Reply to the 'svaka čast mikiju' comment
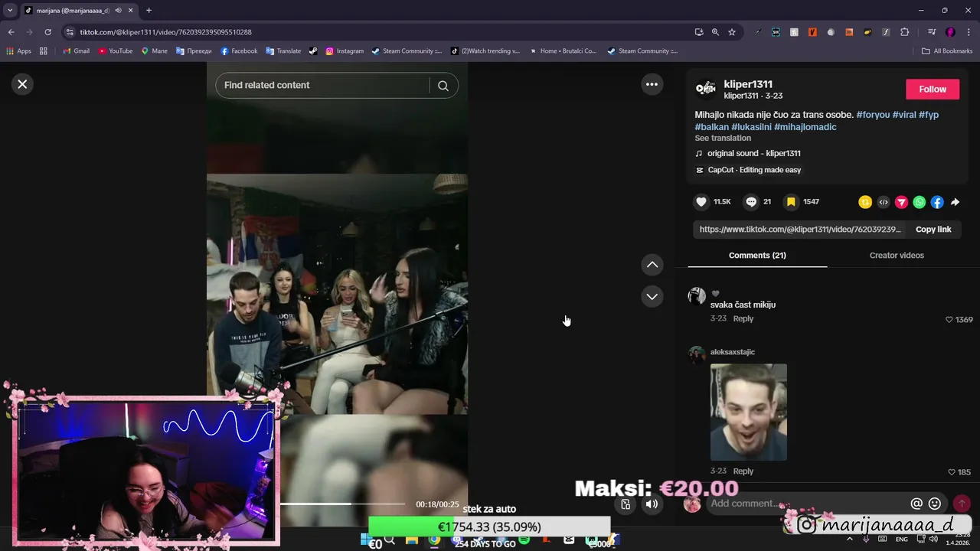Viewport: 980px width, 551px height. point(743,319)
